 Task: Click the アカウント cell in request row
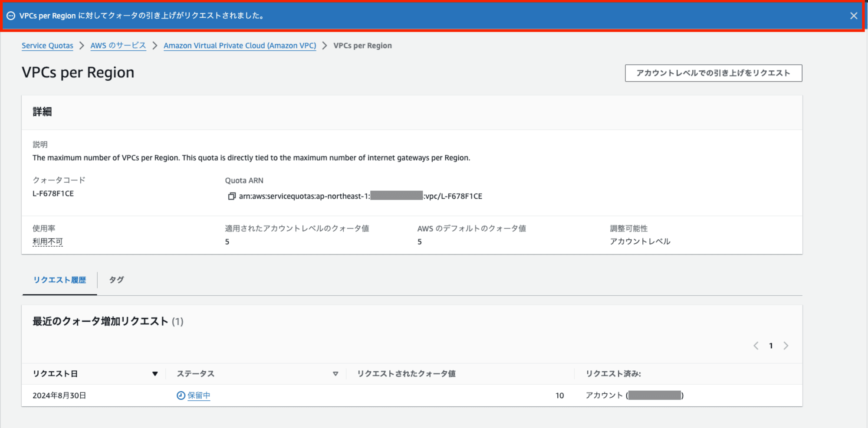(x=635, y=395)
